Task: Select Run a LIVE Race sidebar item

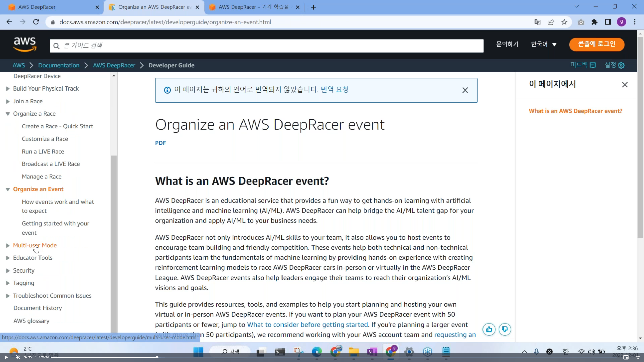Action: click(x=43, y=151)
